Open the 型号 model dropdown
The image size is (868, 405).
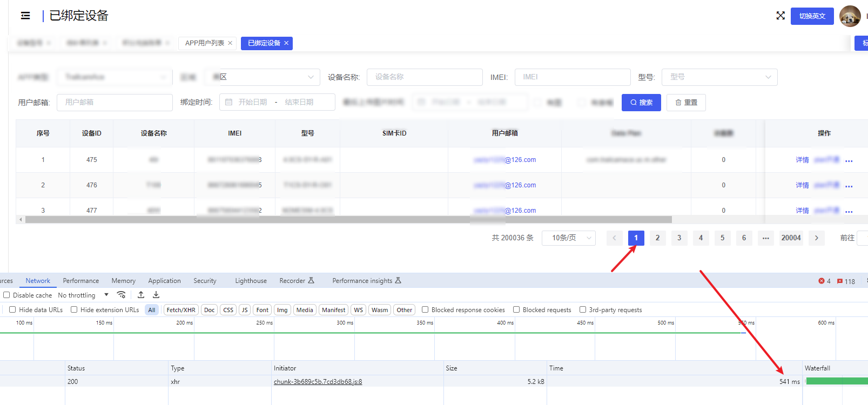(719, 77)
